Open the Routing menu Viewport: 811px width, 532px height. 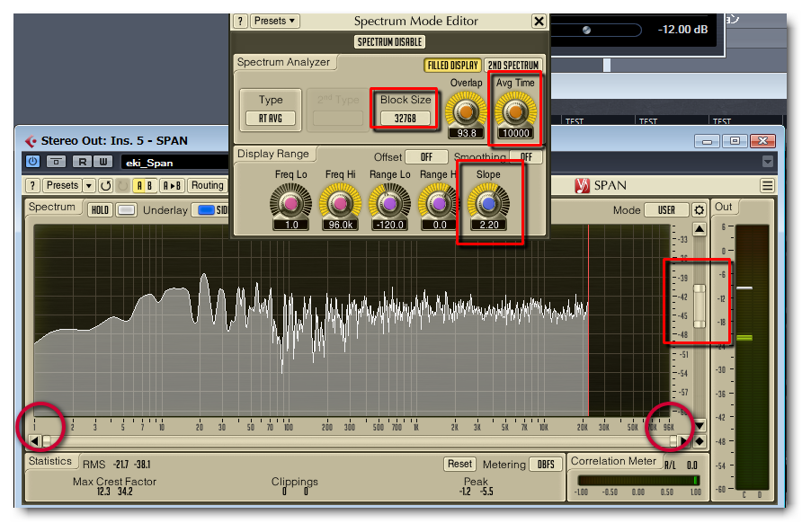pos(208,186)
